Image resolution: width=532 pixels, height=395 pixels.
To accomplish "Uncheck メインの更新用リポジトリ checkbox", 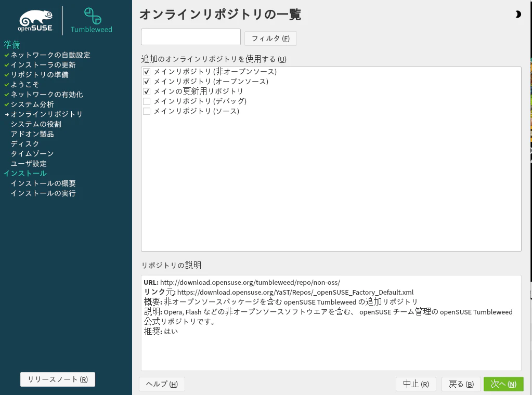I will click(147, 91).
